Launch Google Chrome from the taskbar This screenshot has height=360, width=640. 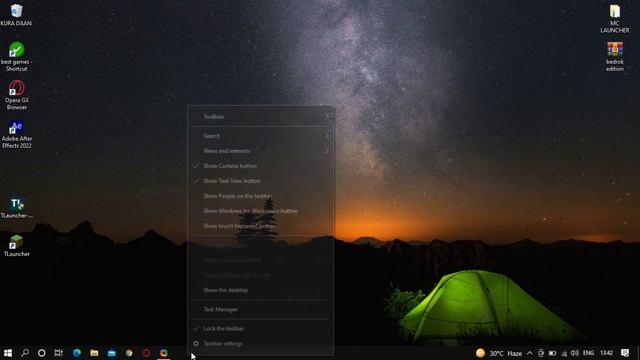[129, 353]
